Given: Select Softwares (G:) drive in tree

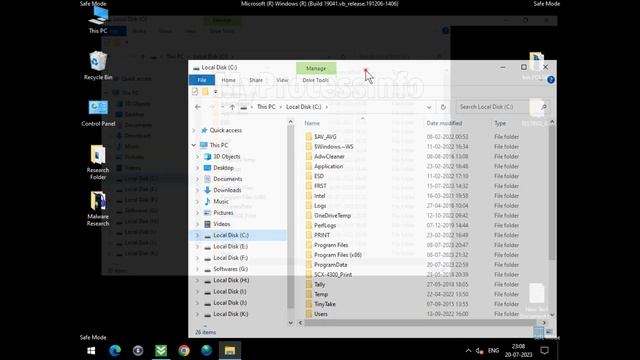Looking at the screenshot, I should 231,269.
